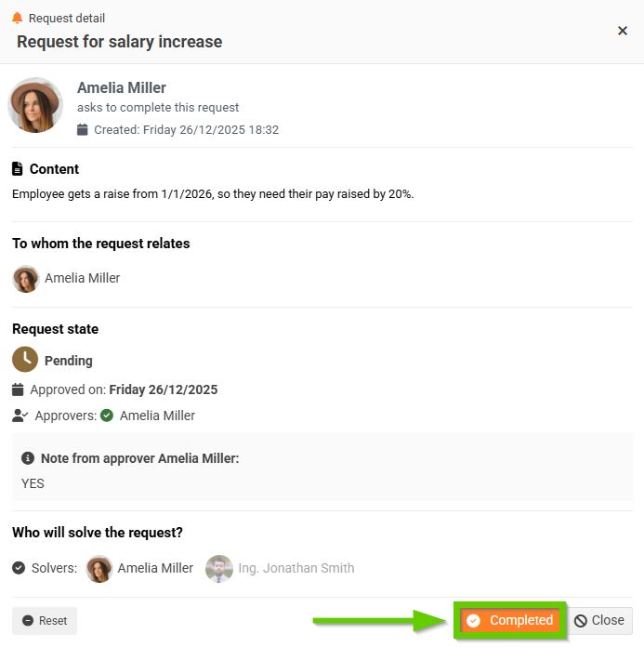644x647 pixels.
Task: Click the green approved checkmark beside Amelia Miller
Action: pyautogui.click(x=107, y=416)
